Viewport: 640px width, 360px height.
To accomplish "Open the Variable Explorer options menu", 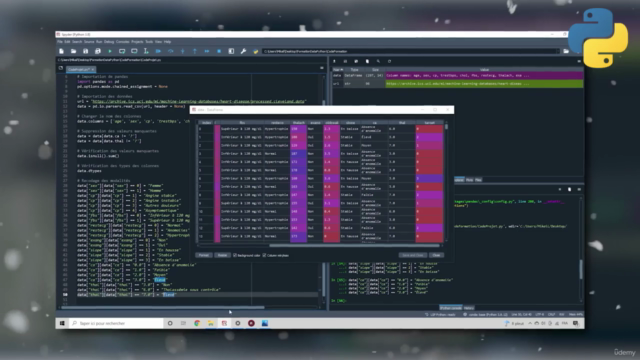I will point(579,61).
